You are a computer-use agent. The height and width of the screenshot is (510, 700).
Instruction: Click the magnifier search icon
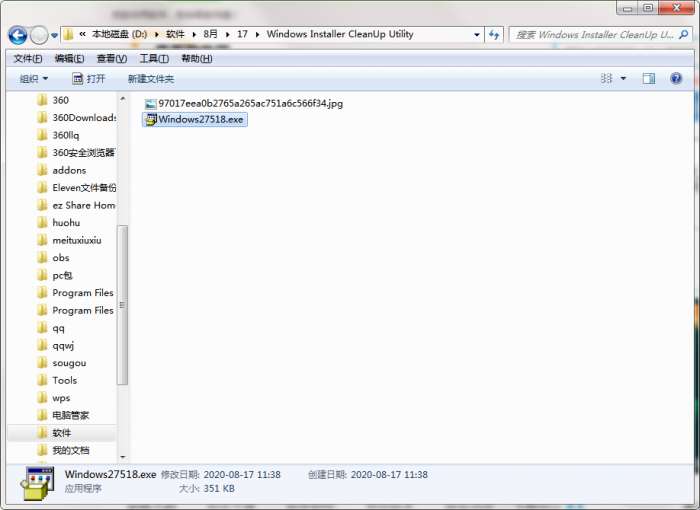click(x=683, y=35)
